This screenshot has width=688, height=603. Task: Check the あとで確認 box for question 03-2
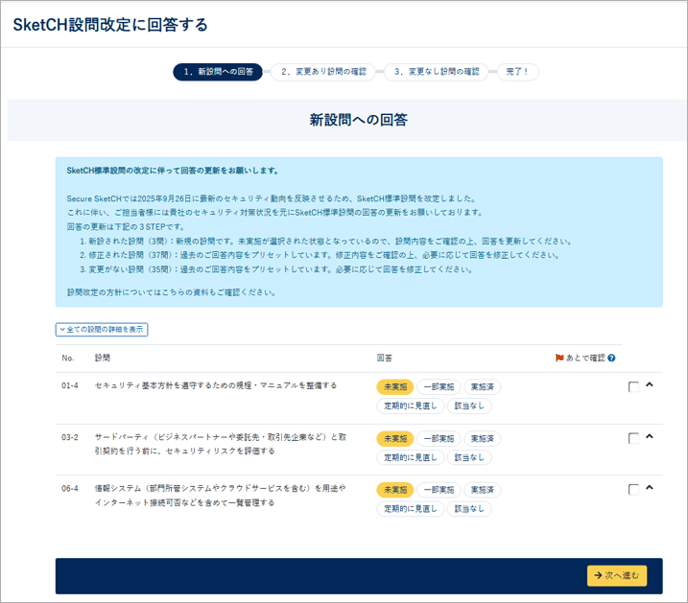tap(634, 438)
